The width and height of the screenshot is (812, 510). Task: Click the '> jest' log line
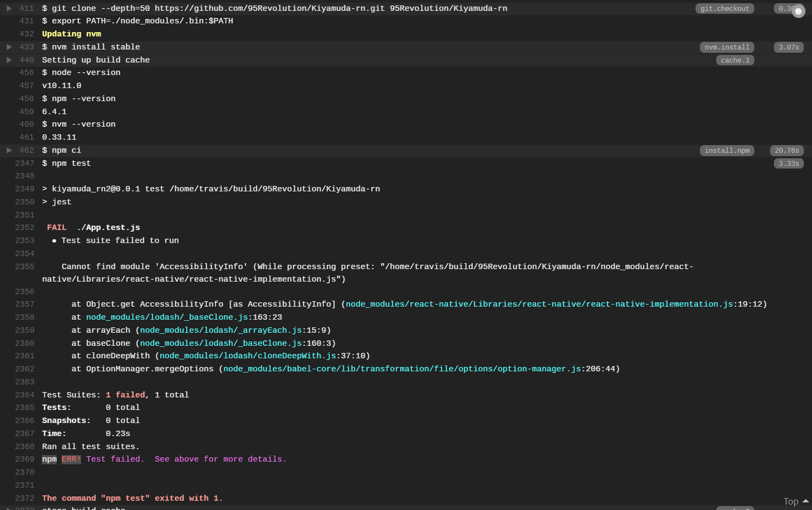point(57,202)
